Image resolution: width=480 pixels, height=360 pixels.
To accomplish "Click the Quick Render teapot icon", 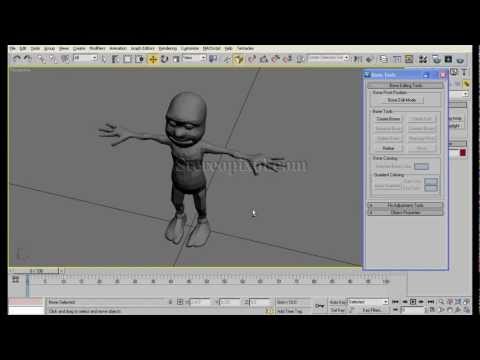I will pyautogui.click(x=460, y=60).
